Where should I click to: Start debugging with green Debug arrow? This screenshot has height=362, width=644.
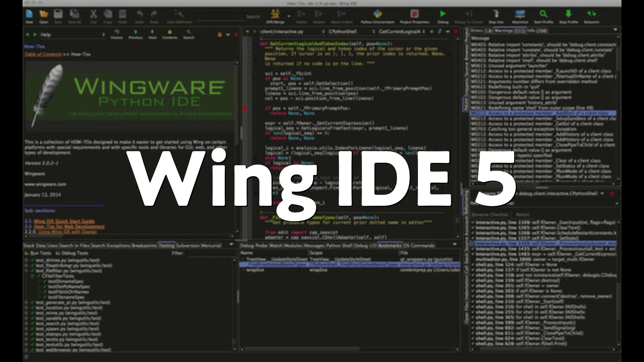coord(443,14)
